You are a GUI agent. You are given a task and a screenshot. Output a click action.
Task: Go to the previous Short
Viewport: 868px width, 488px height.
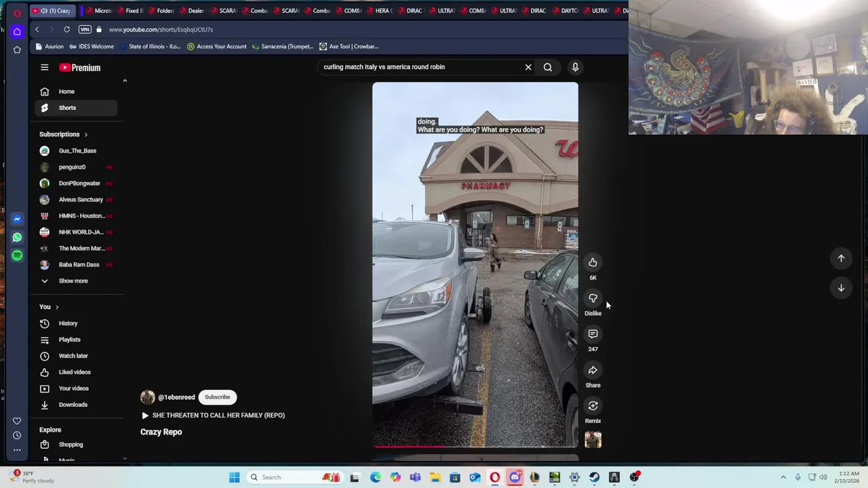click(841, 258)
